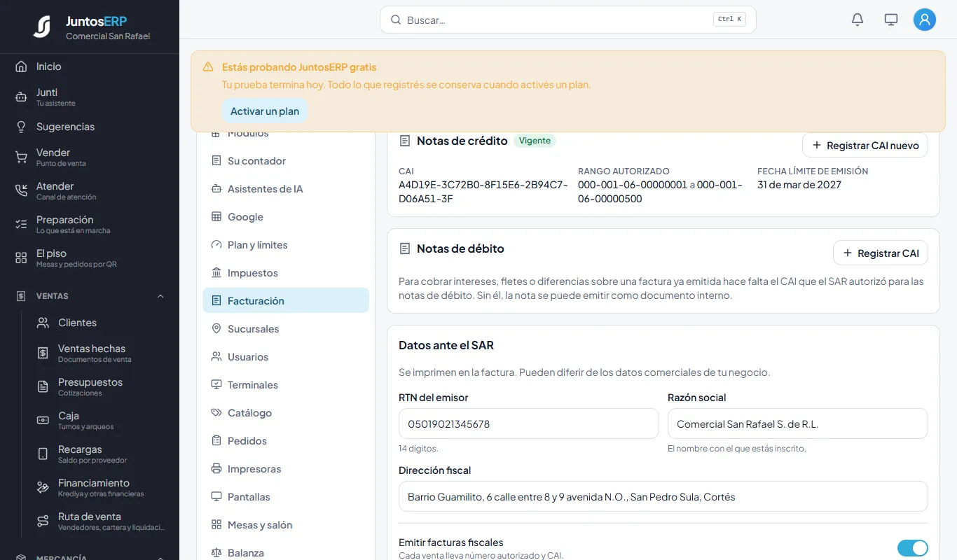
Task: Click the Caja cash icon
Action: [43, 420]
